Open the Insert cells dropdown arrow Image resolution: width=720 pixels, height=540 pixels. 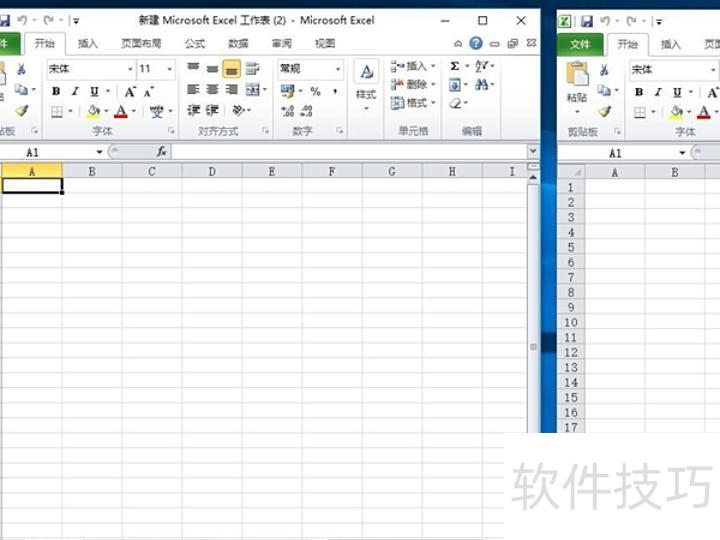point(433,66)
